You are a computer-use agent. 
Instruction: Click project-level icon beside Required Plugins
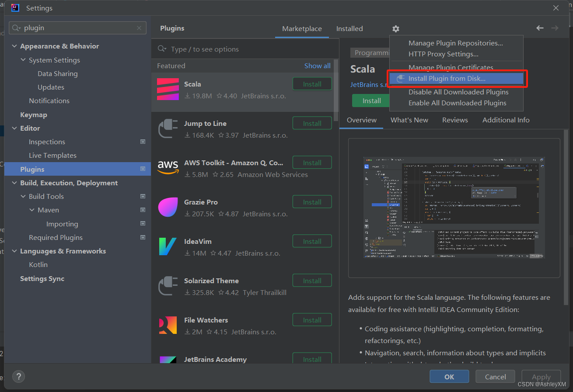pyautogui.click(x=143, y=237)
